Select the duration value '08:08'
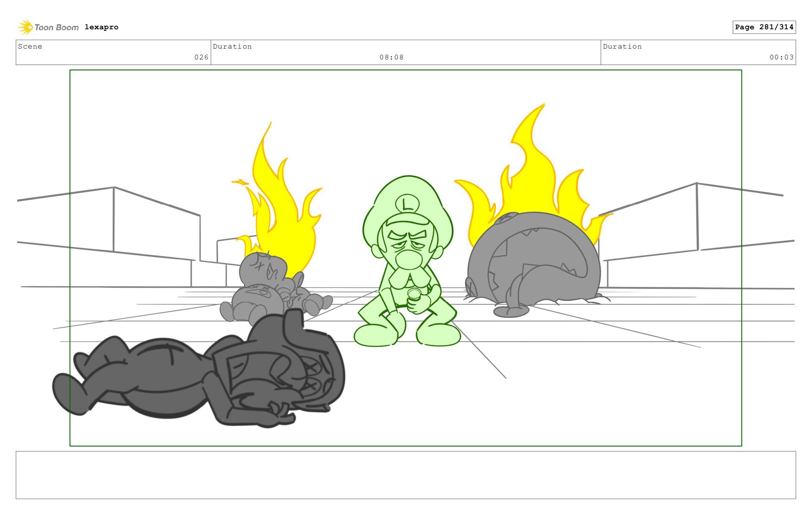This screenshot has height=524, width=812. tap(392, 57)
